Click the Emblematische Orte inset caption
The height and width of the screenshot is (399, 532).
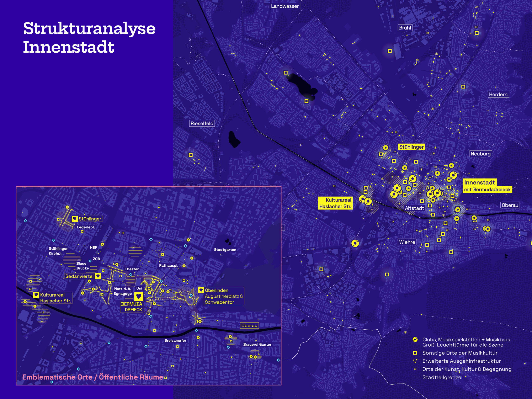pos(93,377)
